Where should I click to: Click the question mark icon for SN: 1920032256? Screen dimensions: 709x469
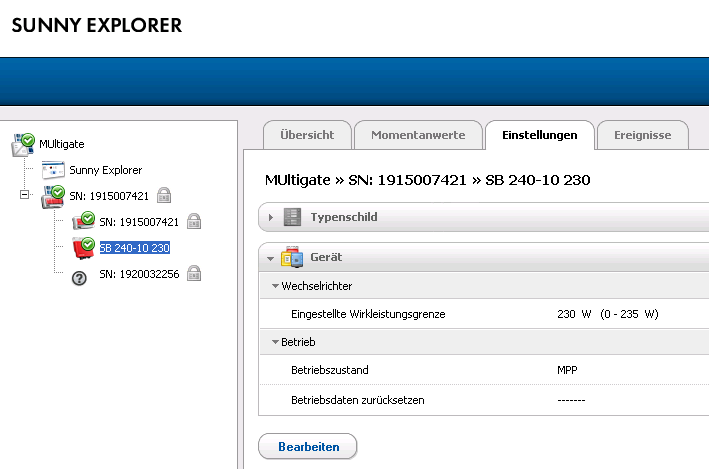[x=79, y=278]
